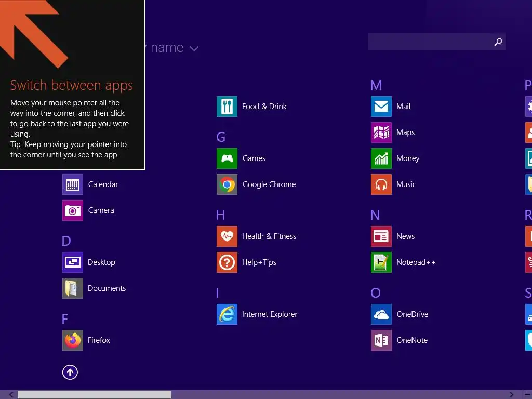Open the News app icon

pos(381,236)
